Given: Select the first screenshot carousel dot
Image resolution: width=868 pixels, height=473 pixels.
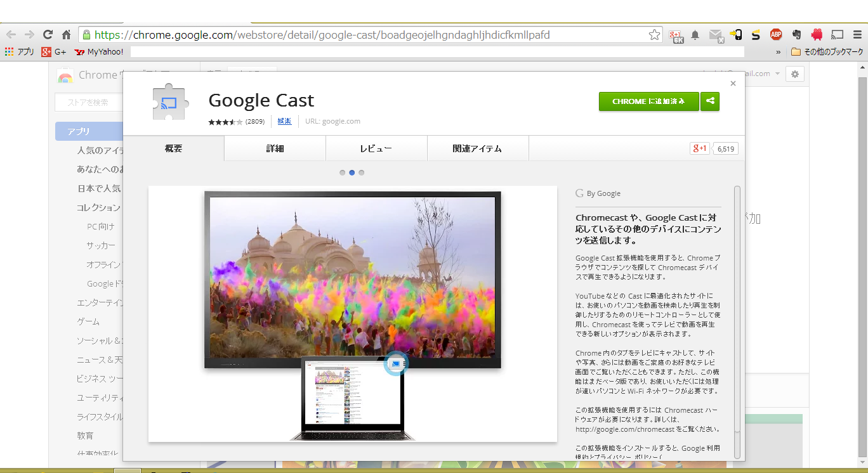Looking at the screenshot, I should pos(343,172).
